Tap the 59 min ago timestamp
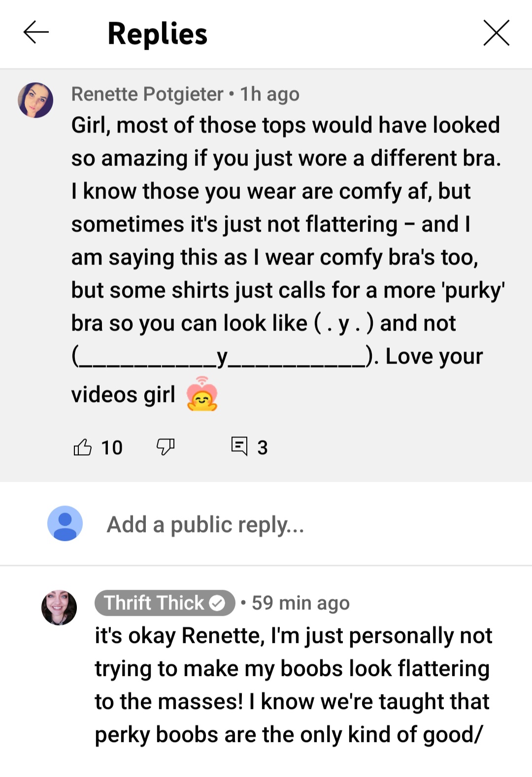This screenshot has width=532, height=777. (301, 603)
